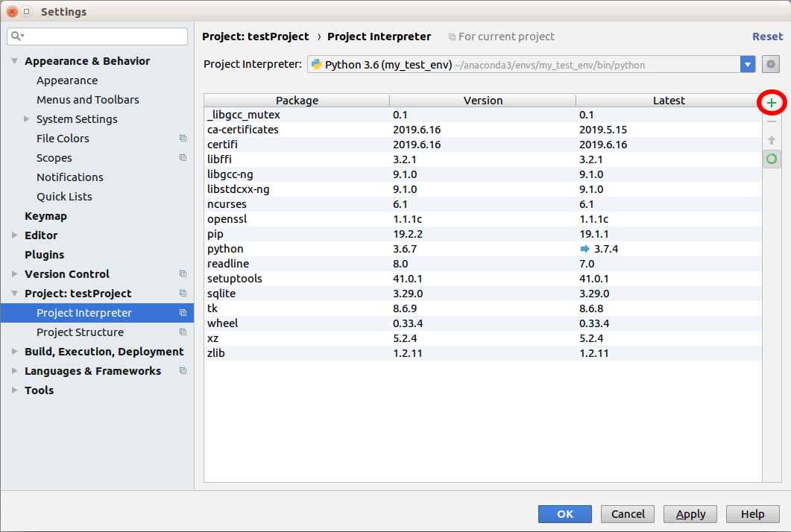
Task: Select the ncurses package row
Action: coord(483,204)
